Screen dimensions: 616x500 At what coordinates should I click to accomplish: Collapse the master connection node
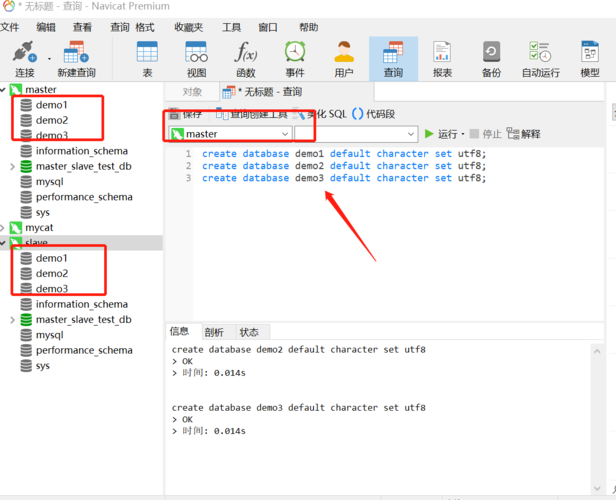click(3, 90)
